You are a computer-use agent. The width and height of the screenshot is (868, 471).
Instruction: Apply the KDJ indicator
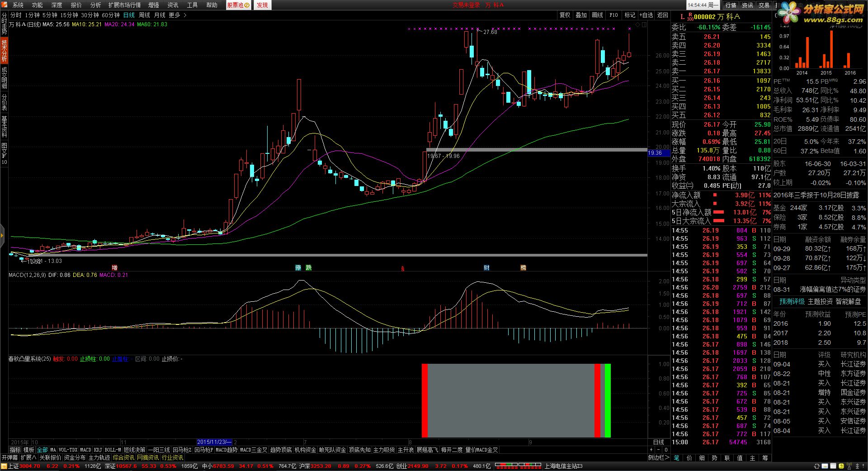pos(98,450)
